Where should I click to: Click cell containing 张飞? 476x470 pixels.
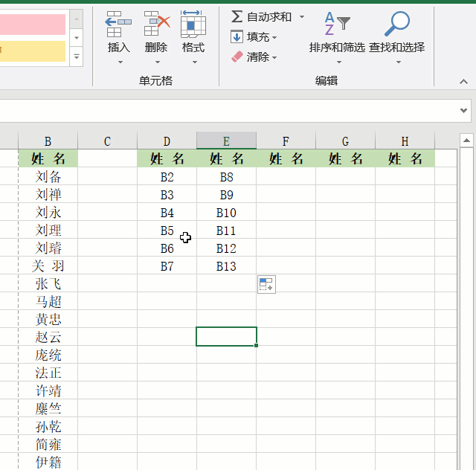tap(48, 283)
